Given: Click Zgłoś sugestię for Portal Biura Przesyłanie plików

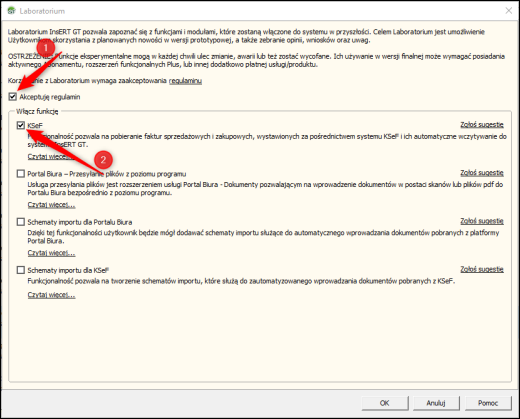Looking at the screenshot, I should tap(482, 173).
